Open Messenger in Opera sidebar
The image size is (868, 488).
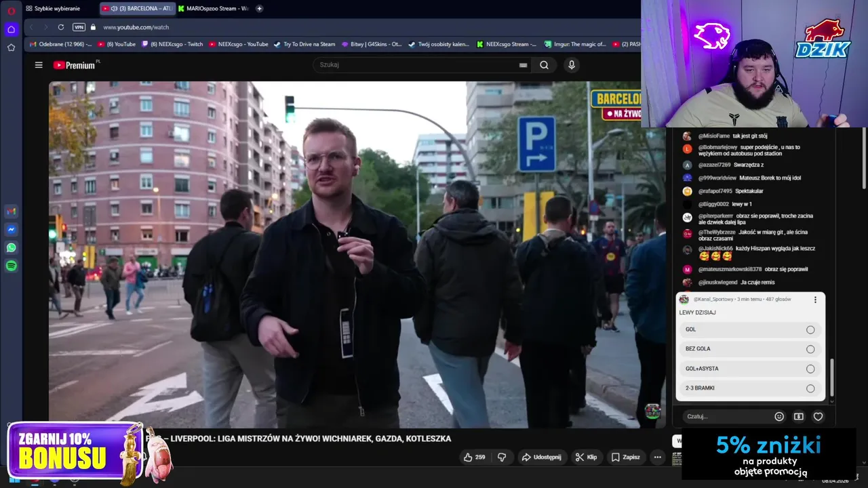coord(11,230)
